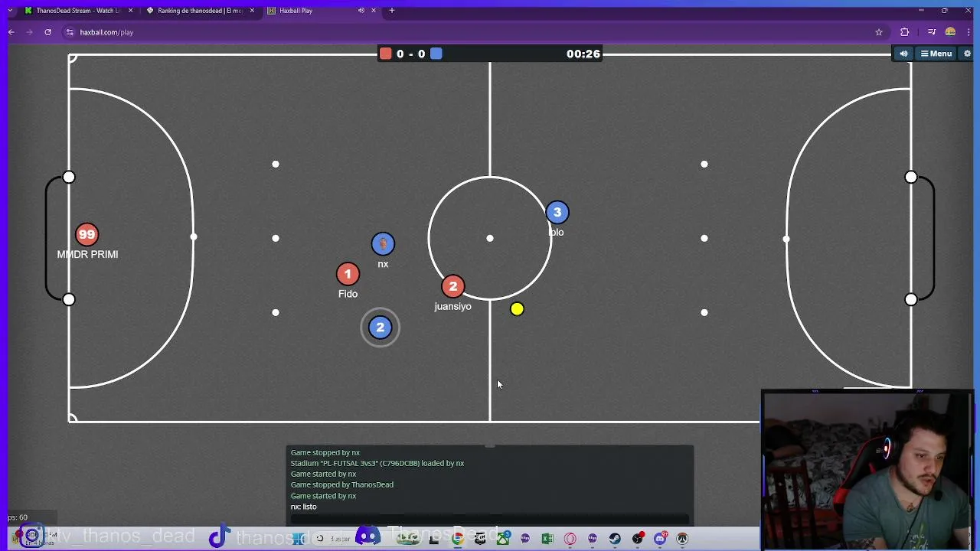
Task: Click highlighted blue player 2
Action: click(380, 328)
